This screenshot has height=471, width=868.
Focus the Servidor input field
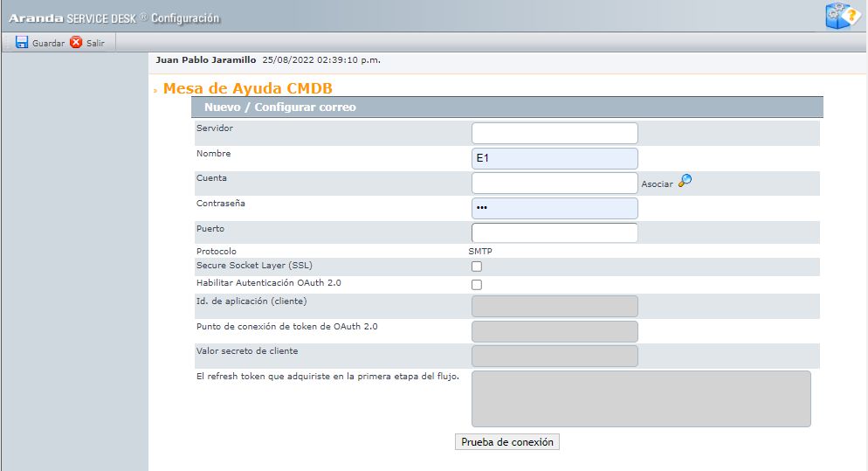coord(555,133)
